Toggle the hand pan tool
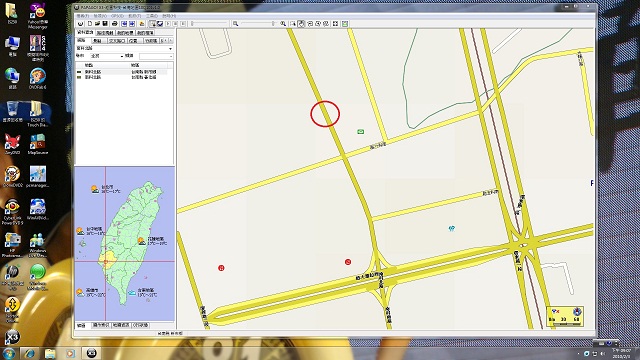The image size is (640, 360). click(301, 24)
